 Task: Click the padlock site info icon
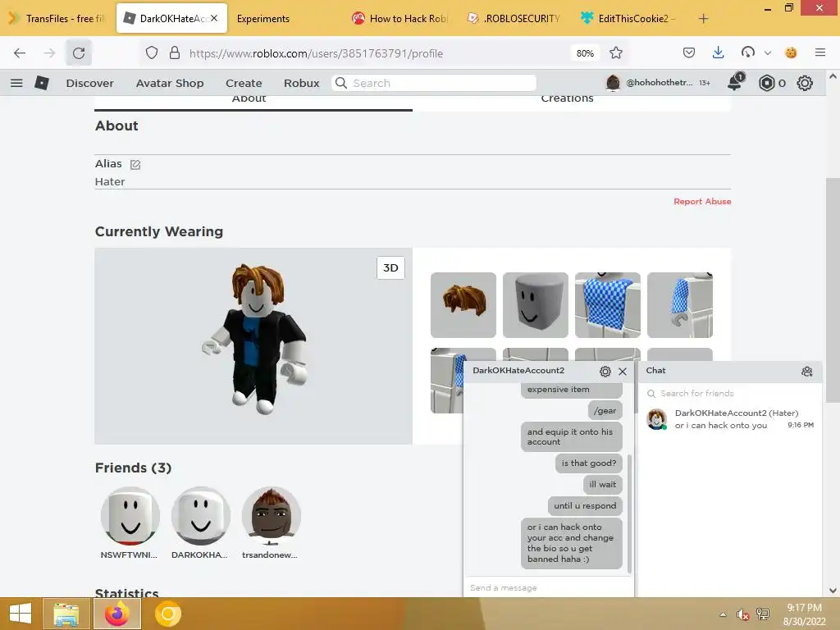pos(175,53)
